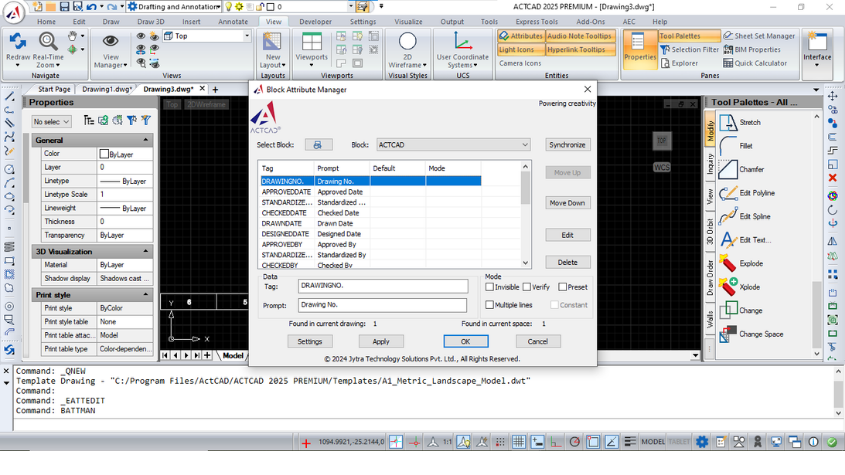
Task: Click the Select Block picker icon
Action: 318,145
